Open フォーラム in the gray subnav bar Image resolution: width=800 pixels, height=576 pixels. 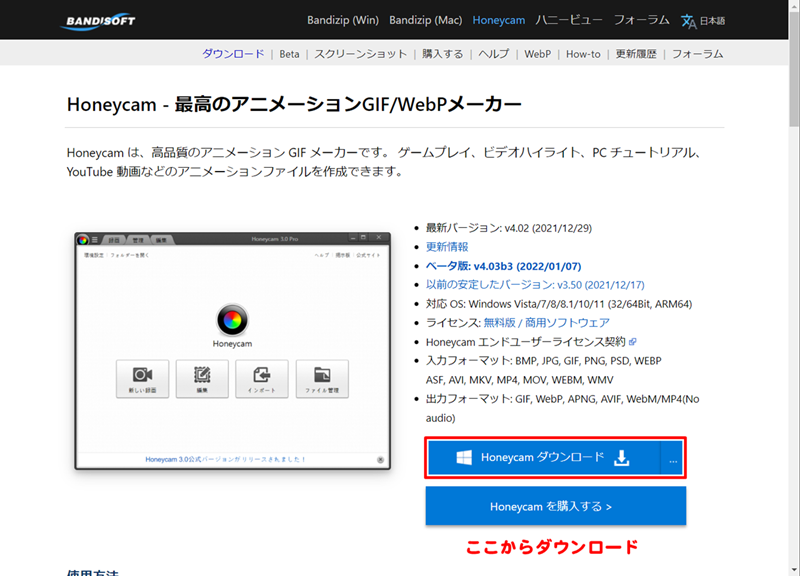pyautogui.click(x=697, y=54)
